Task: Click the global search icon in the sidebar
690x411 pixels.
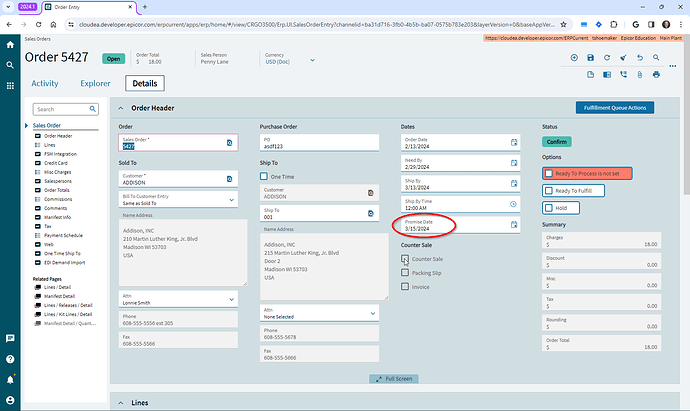Action: 10,65
